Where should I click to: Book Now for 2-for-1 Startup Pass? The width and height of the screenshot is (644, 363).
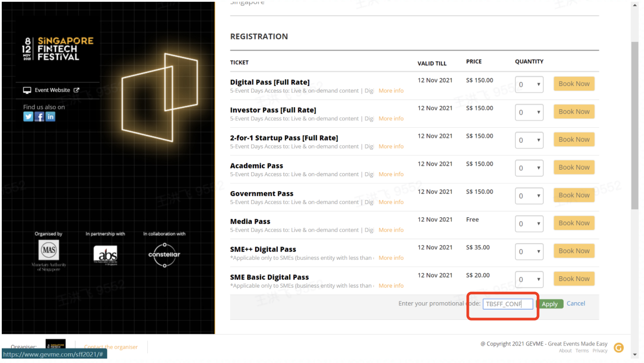574,139
